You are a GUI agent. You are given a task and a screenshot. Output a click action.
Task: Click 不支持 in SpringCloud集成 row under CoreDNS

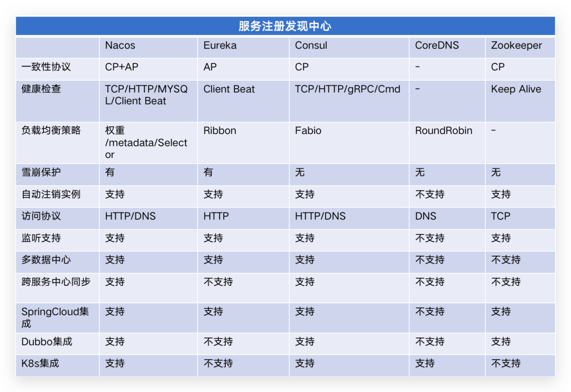click(430, 312)
